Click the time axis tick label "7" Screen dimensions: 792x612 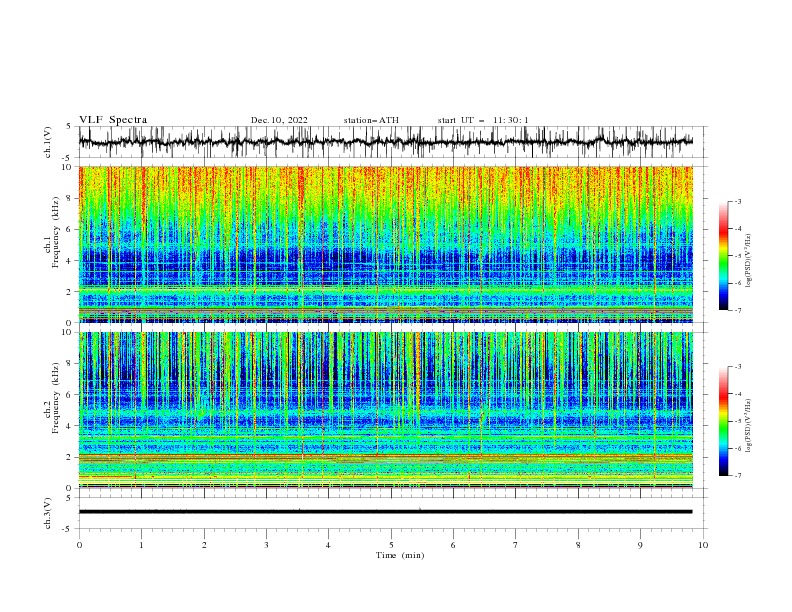point(516,545)
